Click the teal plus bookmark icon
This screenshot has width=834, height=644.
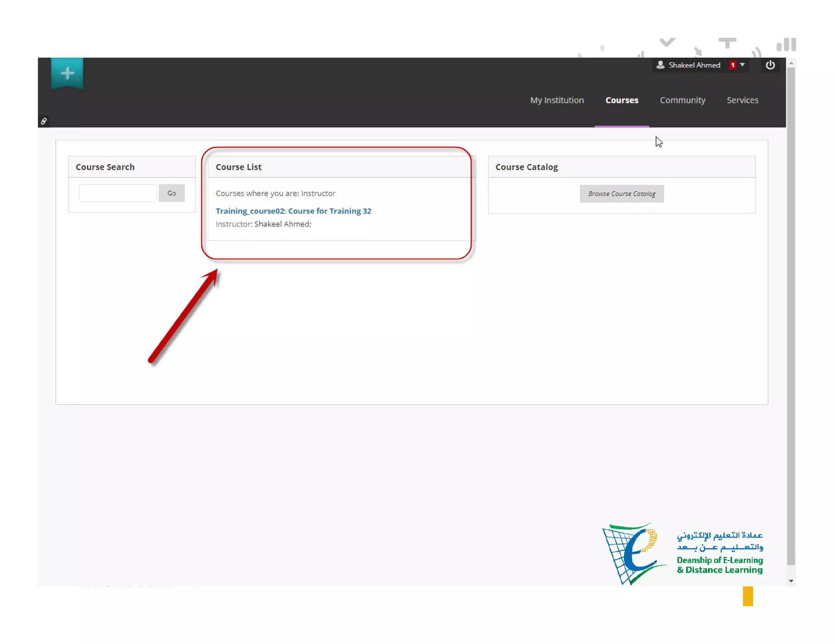(x=67, y=73)
